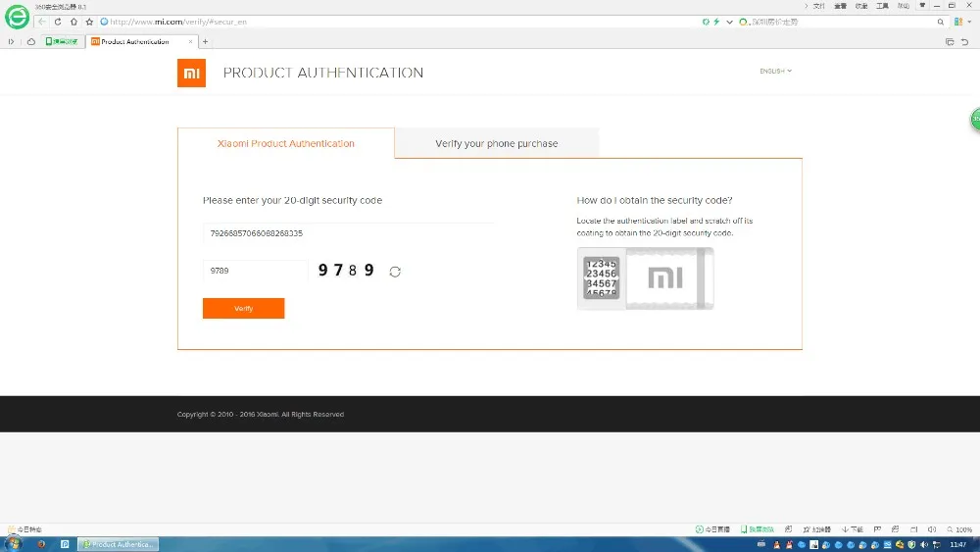Image resolution: width=980 pixels, height=552 pixels.
Task: Reload the page with the refresh icon
Action: click(58, 22)
